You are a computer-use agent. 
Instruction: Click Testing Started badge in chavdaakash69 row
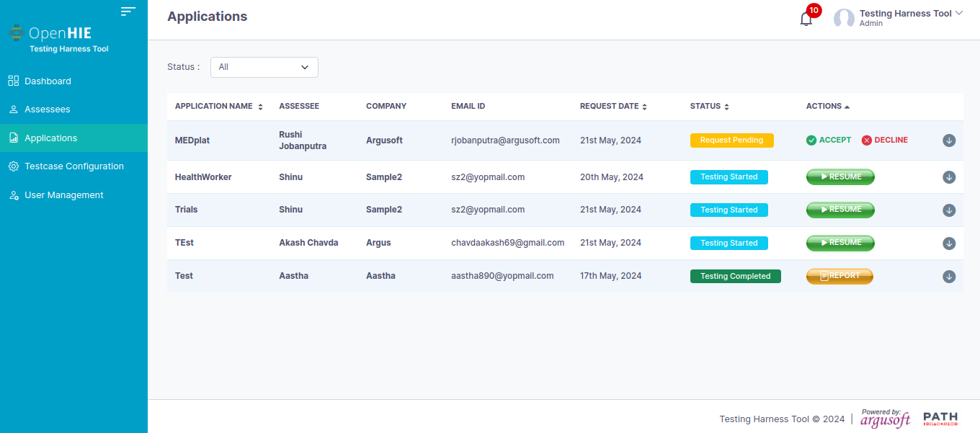[729, 243]
